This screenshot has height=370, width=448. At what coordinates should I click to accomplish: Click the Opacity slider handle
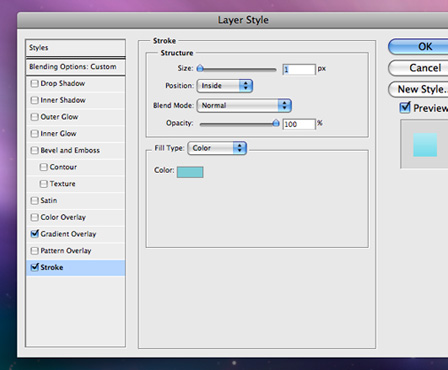(276, 123)
